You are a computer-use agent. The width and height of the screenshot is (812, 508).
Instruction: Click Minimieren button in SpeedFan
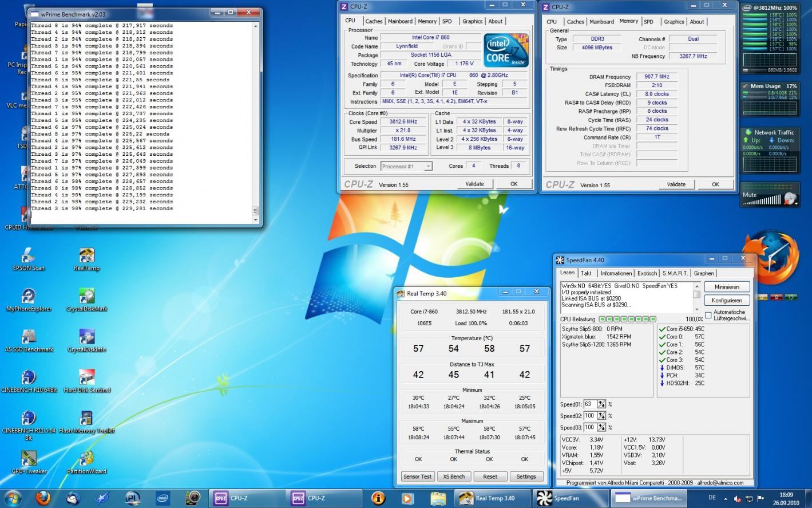727,287
